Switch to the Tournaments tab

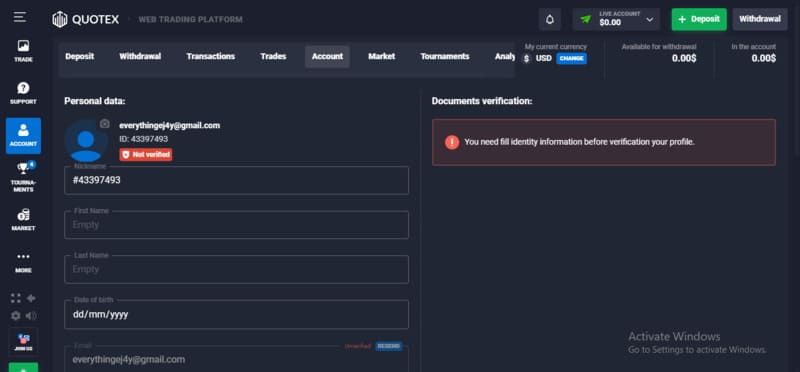[445, 57]
